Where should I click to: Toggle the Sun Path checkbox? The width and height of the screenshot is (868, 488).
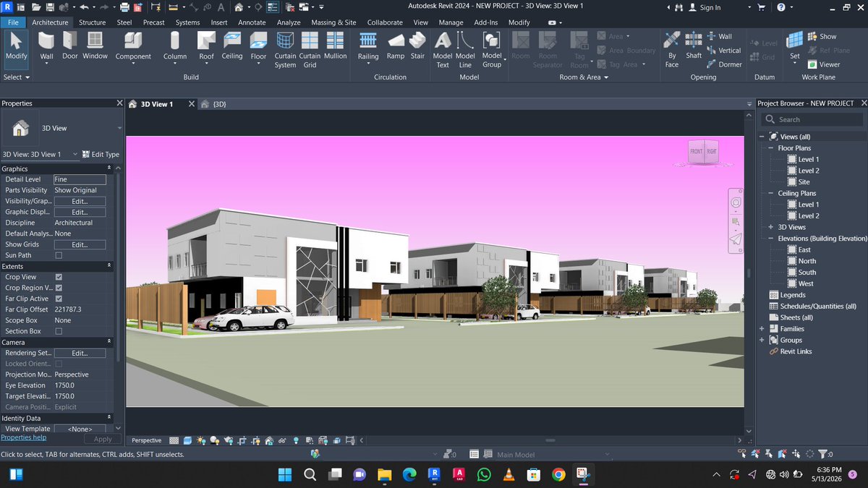click(59, 255)
